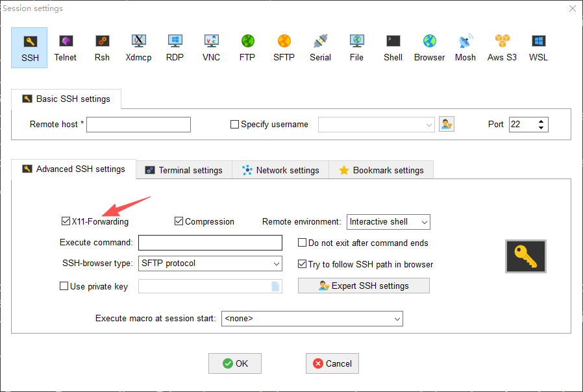Viewport: 583px width, 392px height.
Task: Click the large yellow key icon
Action: [526, 256]
